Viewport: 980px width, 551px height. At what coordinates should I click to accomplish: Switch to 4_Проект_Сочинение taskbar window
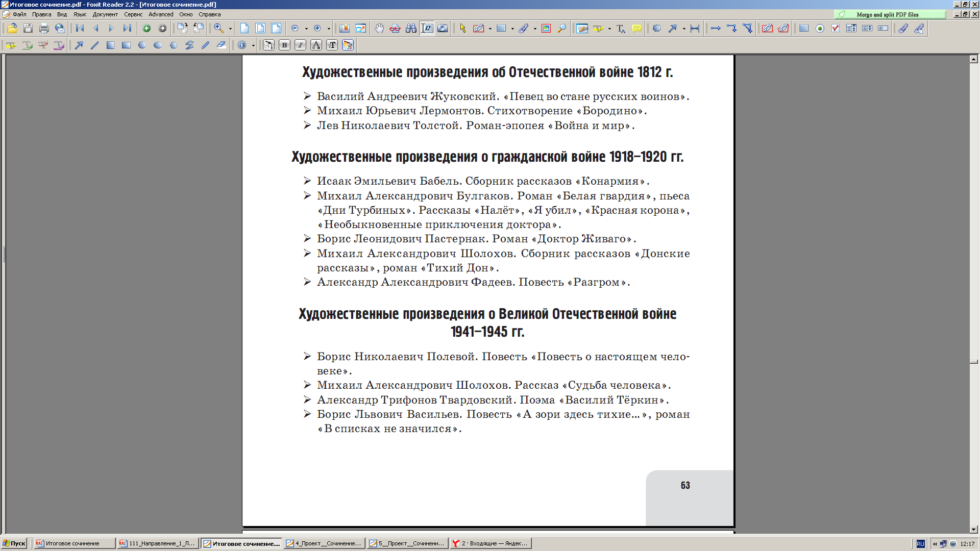coord(324,543)
